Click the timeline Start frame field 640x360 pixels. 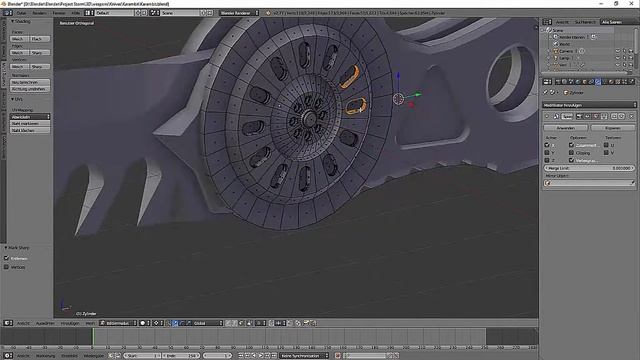tap(142, 356)
